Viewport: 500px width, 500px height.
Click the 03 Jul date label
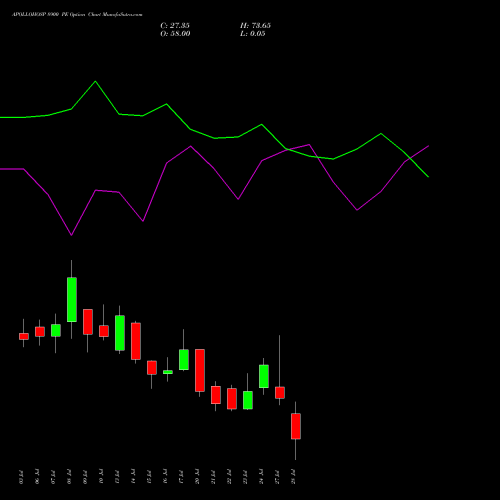click(21, 477)
